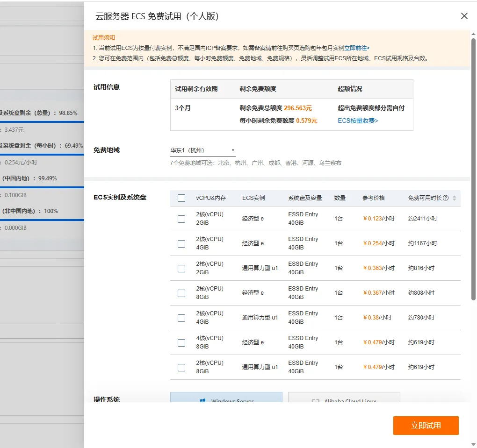This screenshot has height=448, width=477.
Task: Open the 华东1（杭州）region dropdown
Action: (x=202, y=150)
